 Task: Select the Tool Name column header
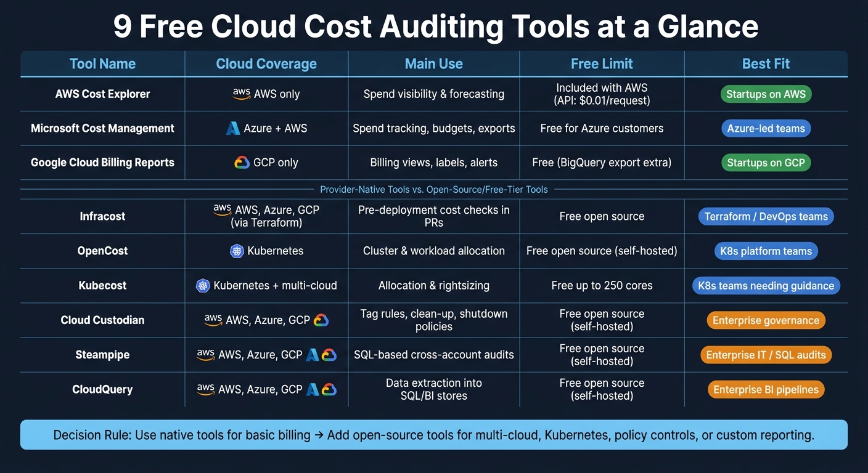102,63
